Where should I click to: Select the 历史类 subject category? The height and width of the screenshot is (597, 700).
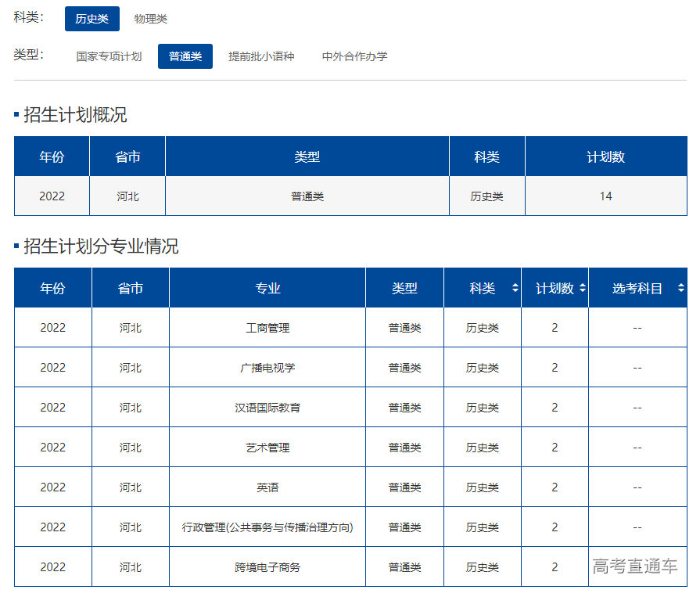(x=92, y=18)
